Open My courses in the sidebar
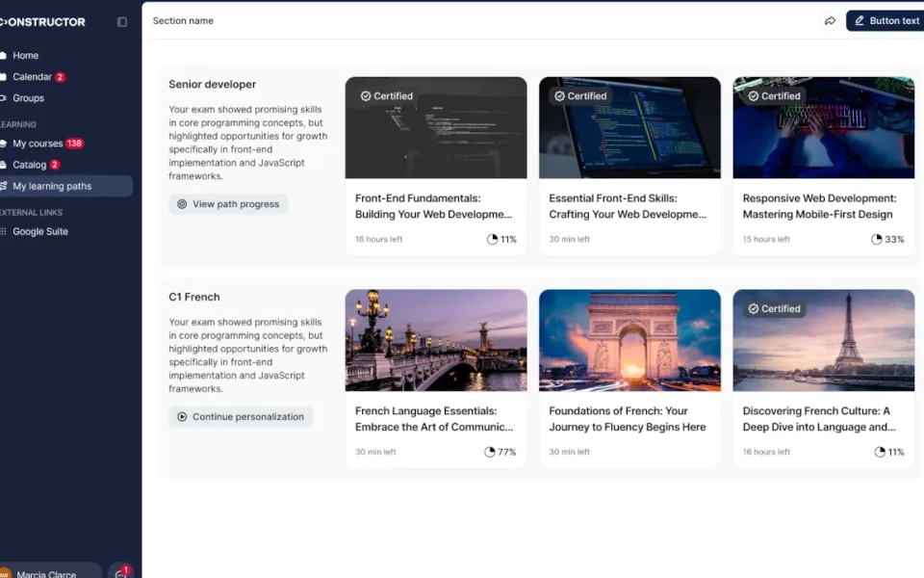Image resolution: width=924 pixels, height=578 pixels. point(38,144)
